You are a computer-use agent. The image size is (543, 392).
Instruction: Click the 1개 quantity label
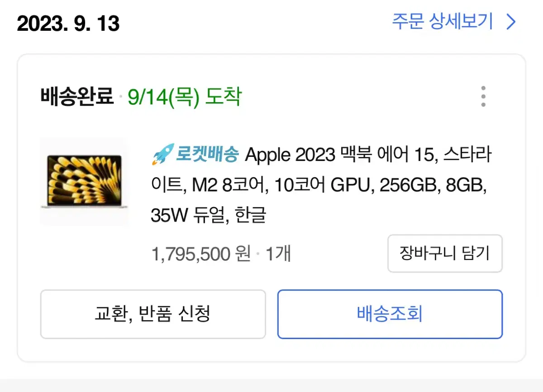pyautogui.click(x=278, y=255)
